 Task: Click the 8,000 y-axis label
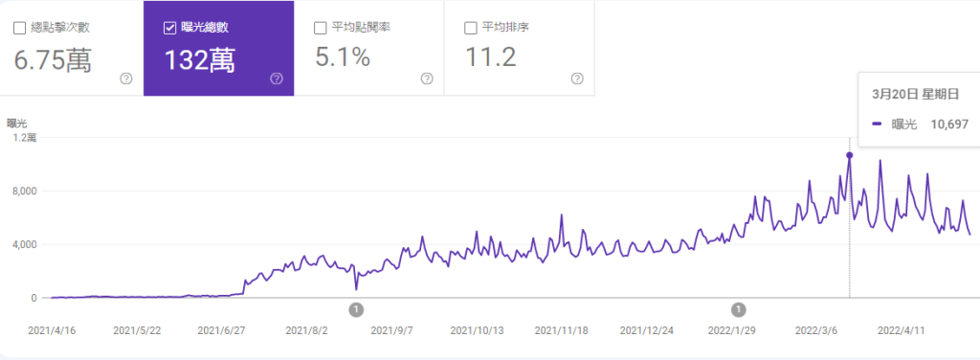[x=25, y=191]
